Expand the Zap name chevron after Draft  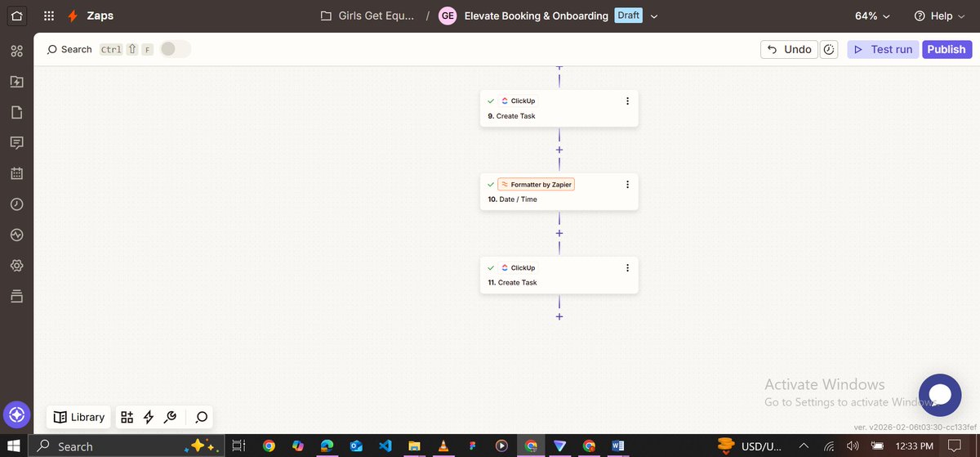654,16
